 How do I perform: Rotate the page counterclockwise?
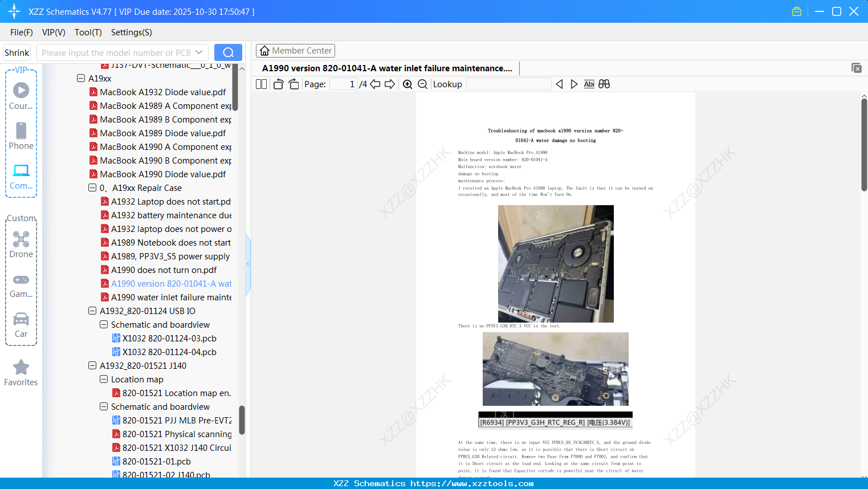point(279,84)
